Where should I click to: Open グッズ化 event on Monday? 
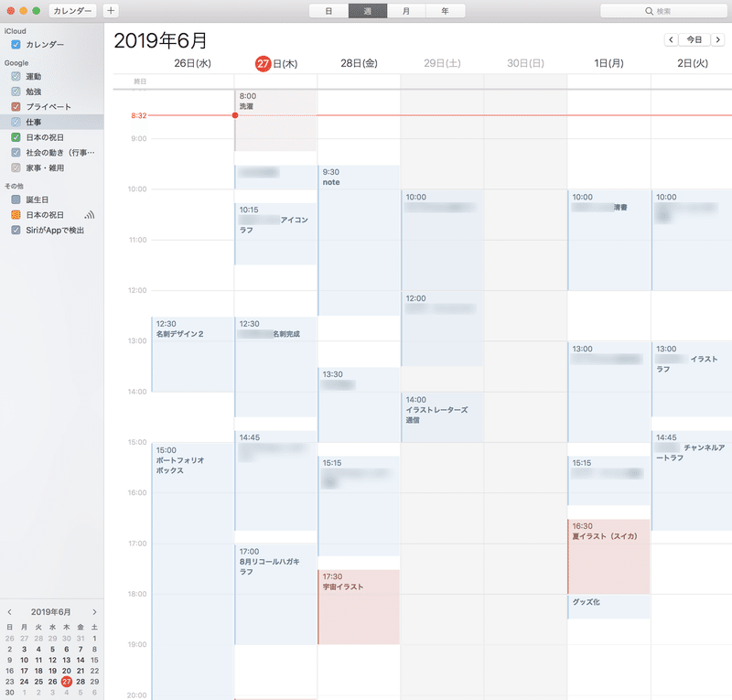coord(608,607)
